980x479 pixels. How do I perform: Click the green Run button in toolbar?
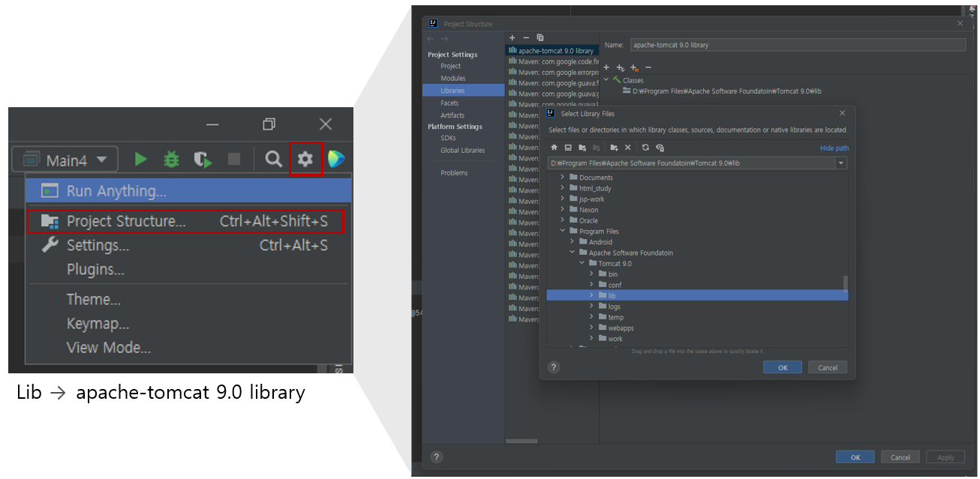(140, 159)
